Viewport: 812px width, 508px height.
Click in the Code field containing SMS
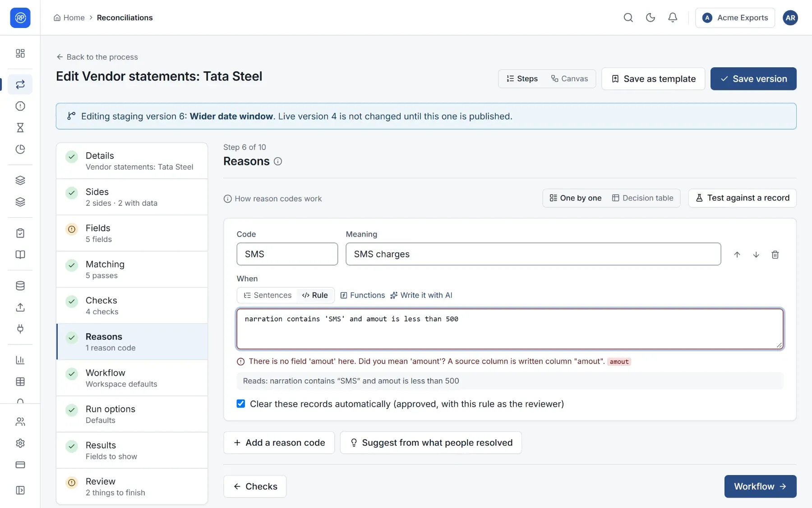(287, 254)
